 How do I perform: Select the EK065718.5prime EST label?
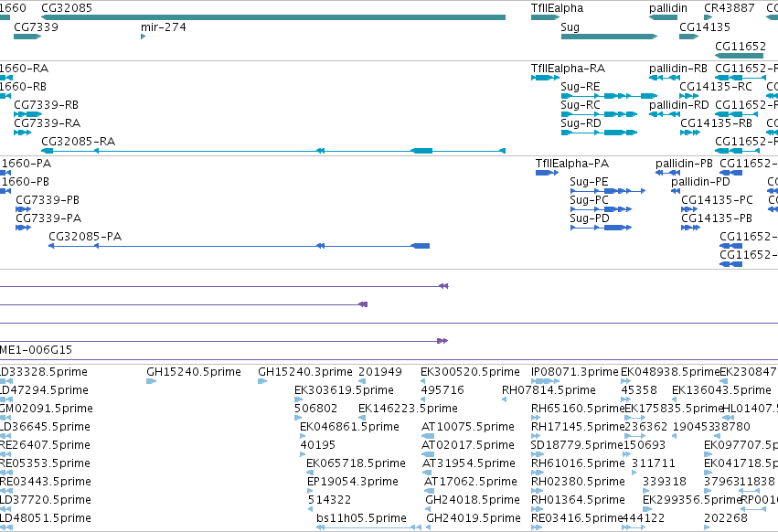[x=356, y=463]
